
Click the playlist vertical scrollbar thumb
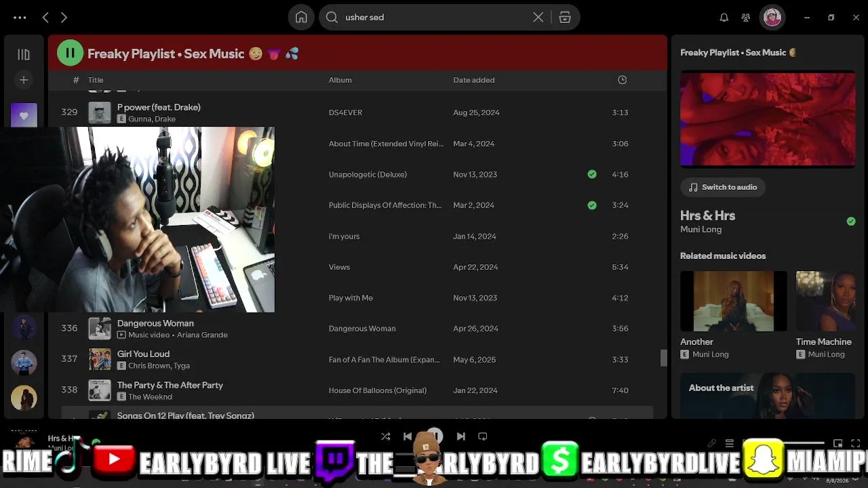[663, 358]
